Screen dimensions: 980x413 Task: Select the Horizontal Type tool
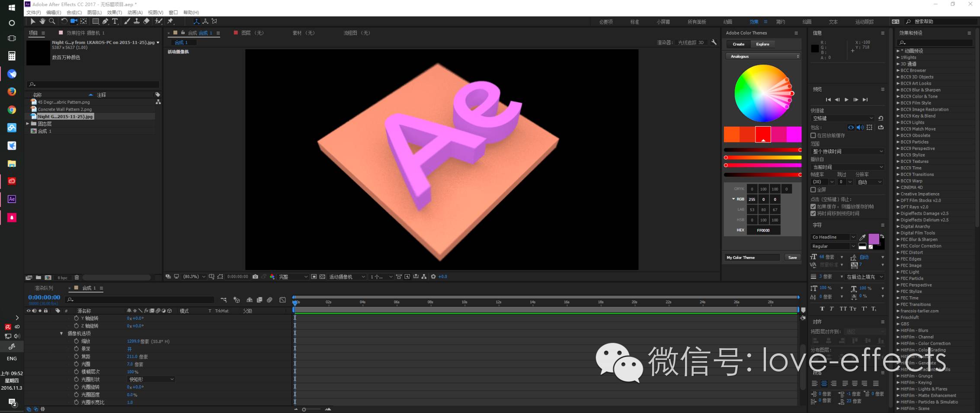tap(115, 21)
